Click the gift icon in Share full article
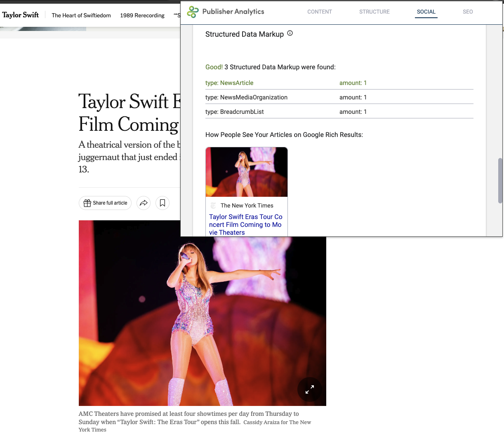The image size is (504, 434). [87, 203]
